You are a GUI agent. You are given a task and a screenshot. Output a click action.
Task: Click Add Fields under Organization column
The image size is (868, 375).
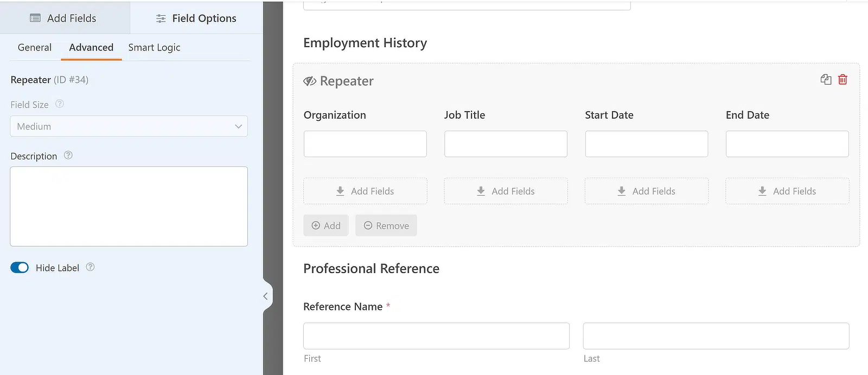(x=365, y=191)
